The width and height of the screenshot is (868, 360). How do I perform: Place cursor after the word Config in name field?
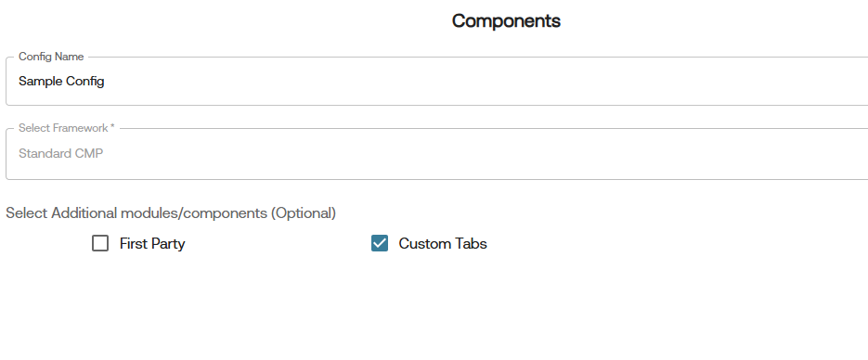[x=105, y=82]
